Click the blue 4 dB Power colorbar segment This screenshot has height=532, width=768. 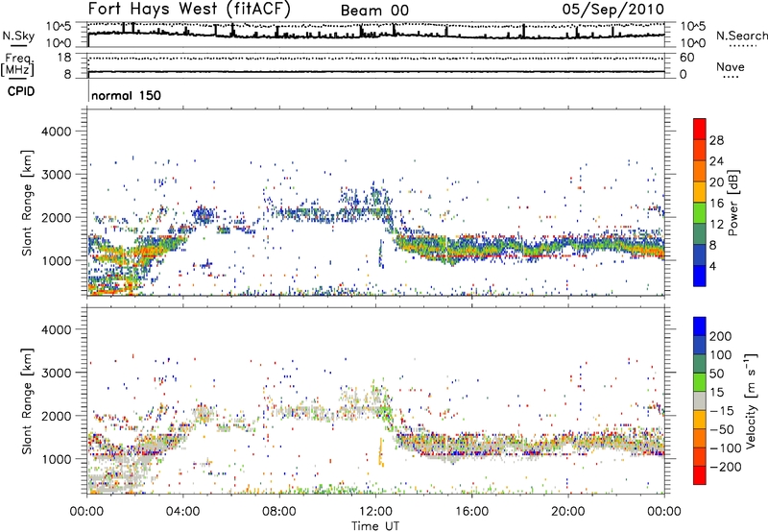coord(700,276)
